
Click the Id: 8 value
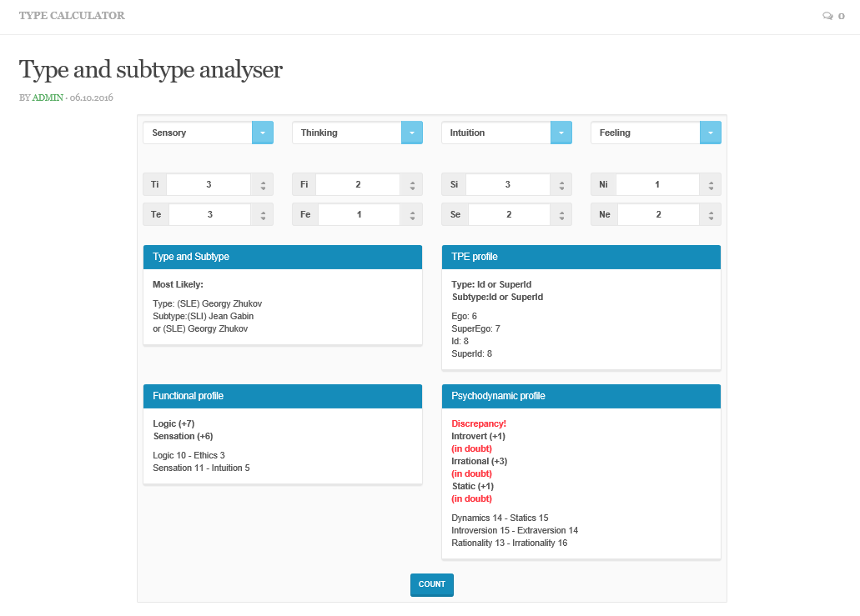pyautogui.click(x=460, y=342)
